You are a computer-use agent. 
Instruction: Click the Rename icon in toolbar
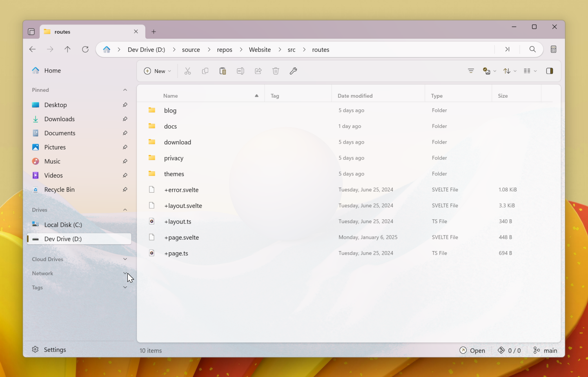pyautogui.click(x=240, y=71)
